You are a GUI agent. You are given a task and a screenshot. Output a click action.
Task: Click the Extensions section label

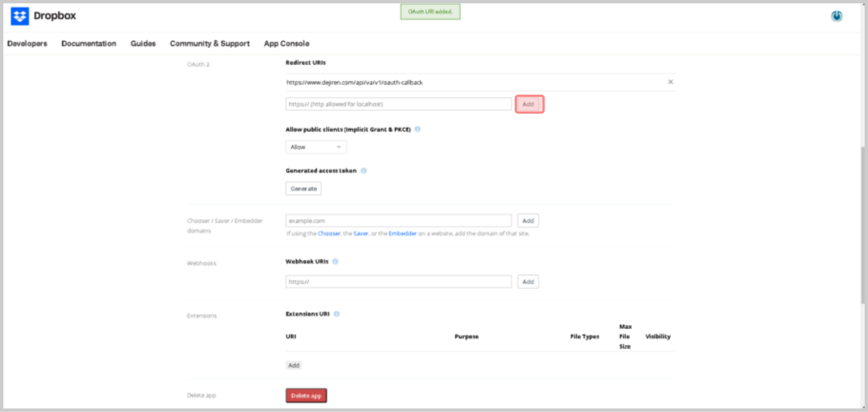(x=202, y=316)
